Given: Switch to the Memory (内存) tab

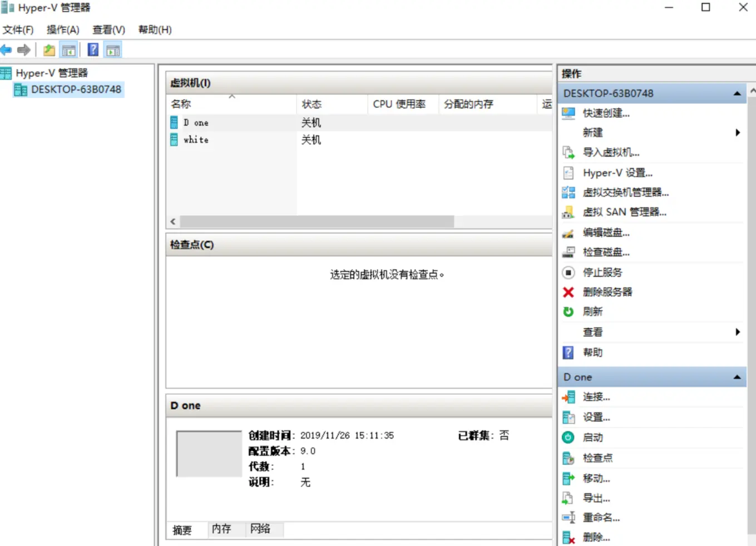Looking at the screenshot, I should tap(221, 529).
